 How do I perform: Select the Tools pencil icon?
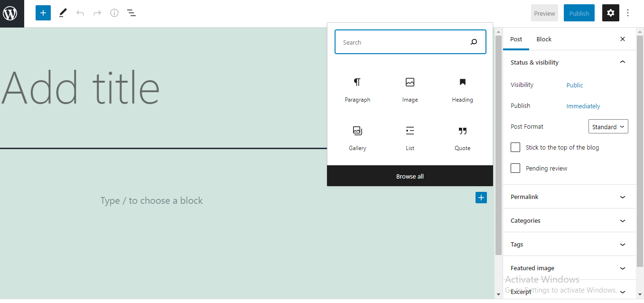pyautogui.click(x=63, y=13)
